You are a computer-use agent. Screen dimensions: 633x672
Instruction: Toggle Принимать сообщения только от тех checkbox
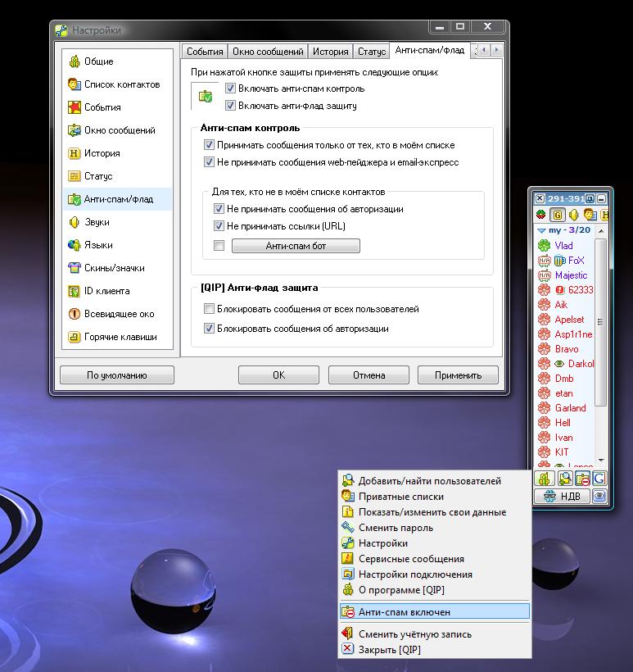(209, 145)
